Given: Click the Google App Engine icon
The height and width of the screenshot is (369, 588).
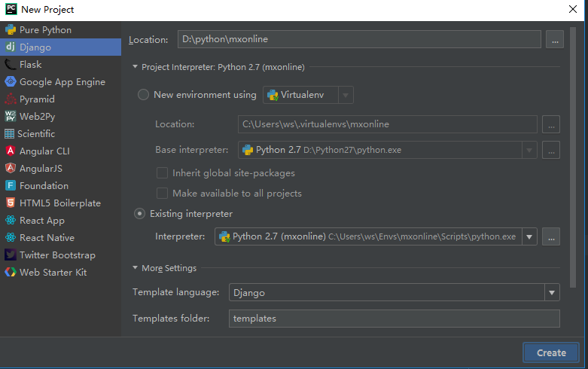Looking at the screenshot, I should tap(11, 81).
